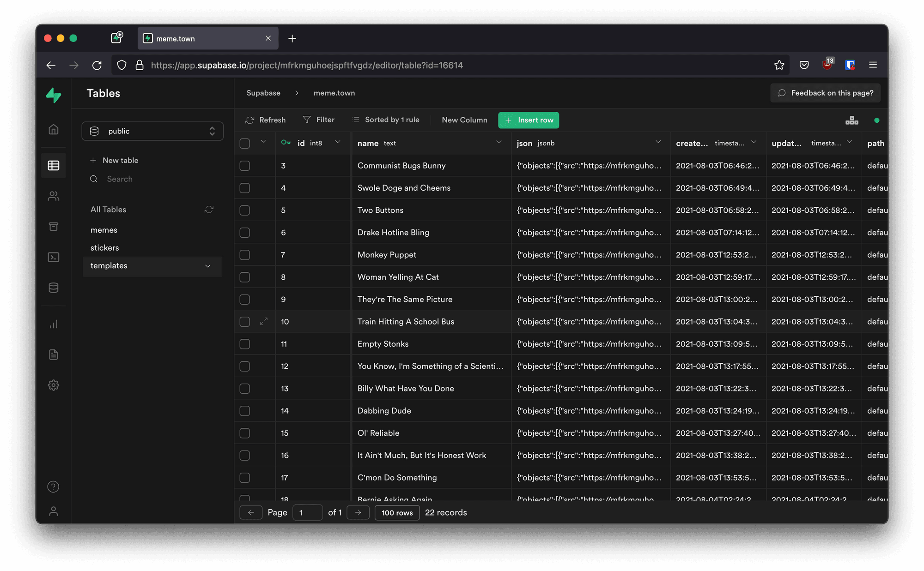Expand the templates table options chevron

click(208, 266)
